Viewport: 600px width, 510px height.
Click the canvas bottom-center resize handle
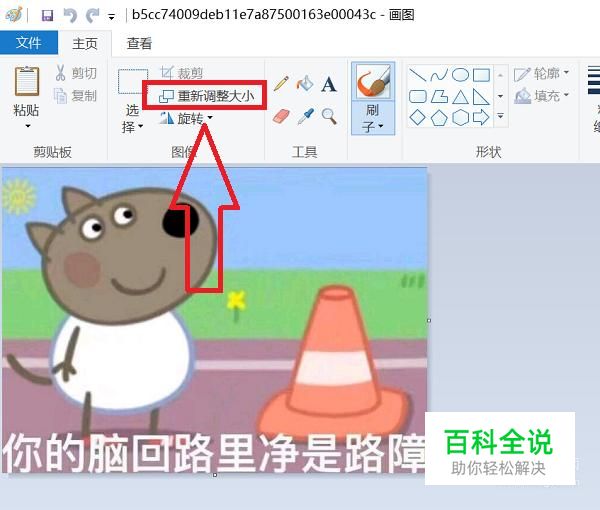coord(215,475)
